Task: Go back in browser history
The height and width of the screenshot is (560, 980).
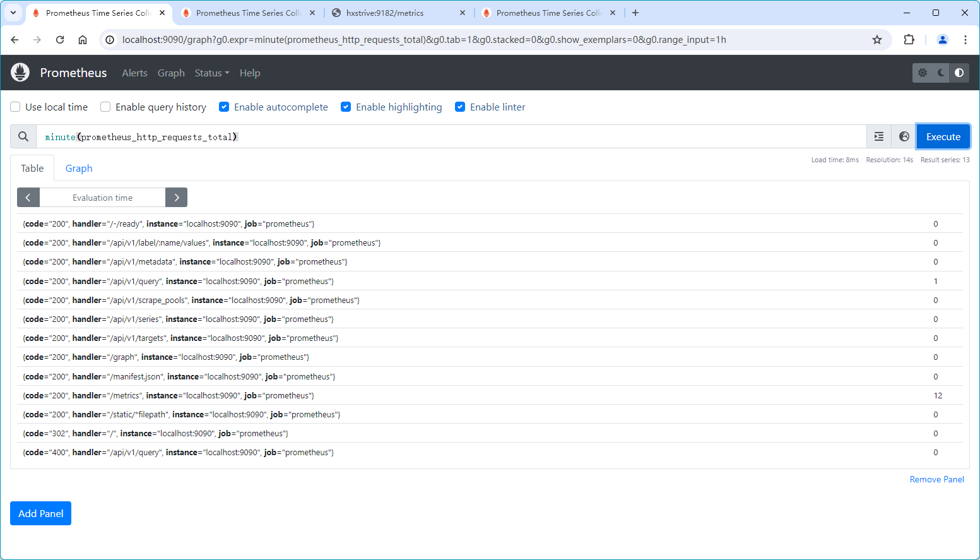Action: point(15,40)
